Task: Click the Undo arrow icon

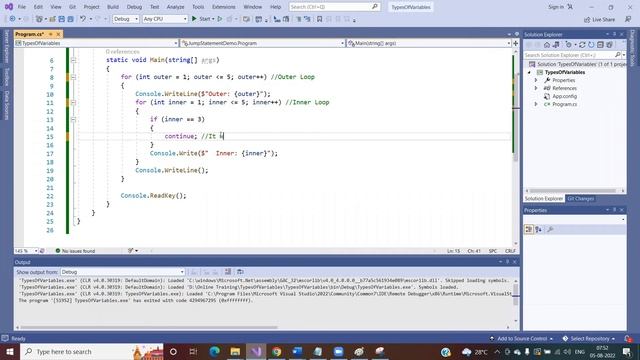Action: (83, 19)
